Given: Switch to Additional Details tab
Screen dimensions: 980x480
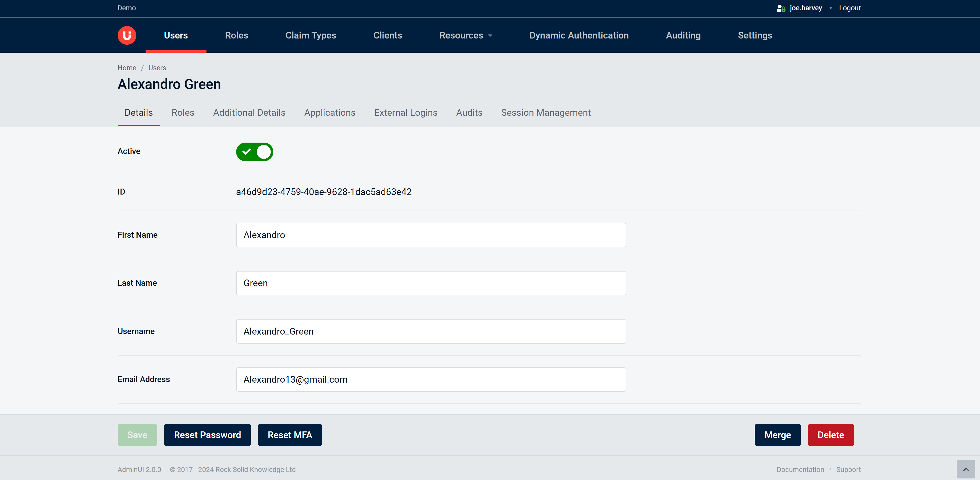Looking at the screenshot, I should [249, 113].
